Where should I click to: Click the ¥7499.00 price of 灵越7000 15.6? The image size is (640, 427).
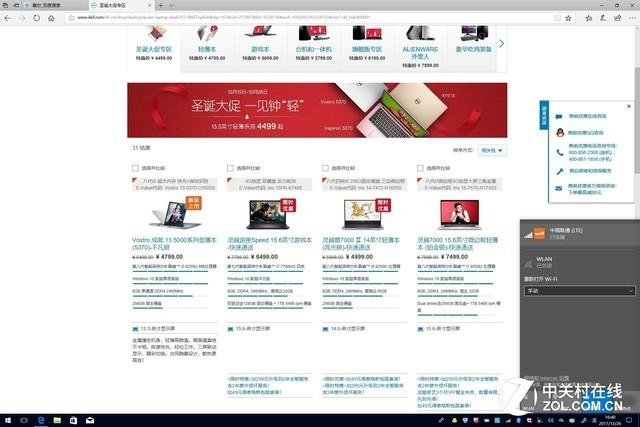click(x=454, y=257)
